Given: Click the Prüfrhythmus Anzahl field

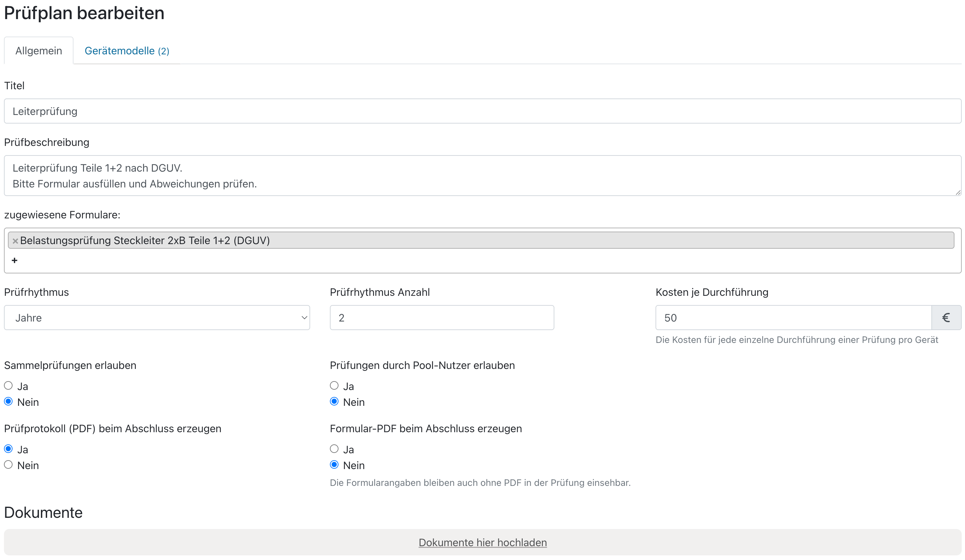Looking at the screenshot, I should (442, 317).
